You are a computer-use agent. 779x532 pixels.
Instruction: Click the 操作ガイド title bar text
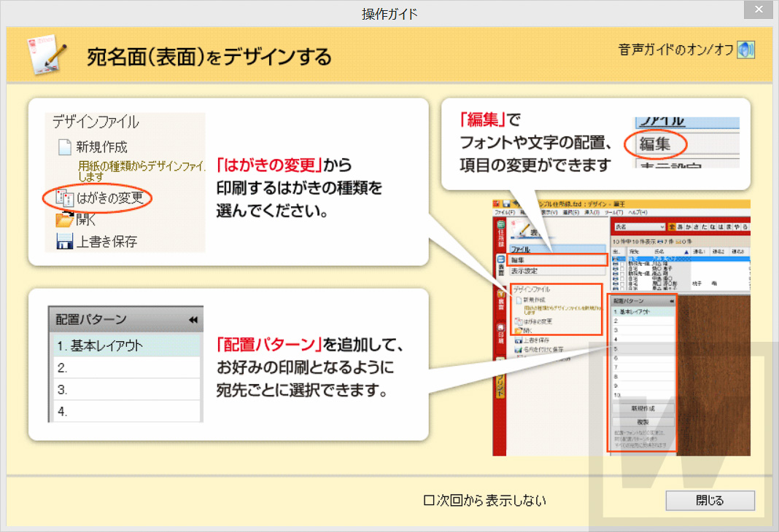point(389,14)
